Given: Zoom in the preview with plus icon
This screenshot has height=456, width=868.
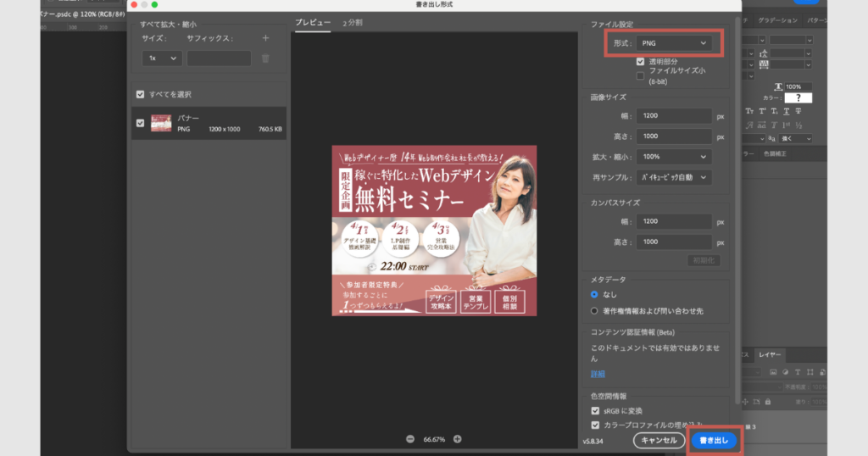Looking at the screenshot, I should coord(457,439).
